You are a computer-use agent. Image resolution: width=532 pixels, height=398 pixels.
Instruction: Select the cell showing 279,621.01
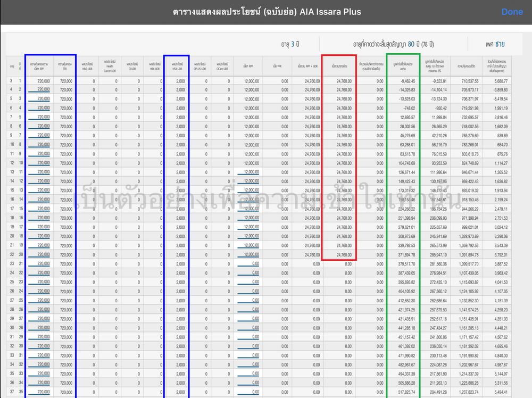pos(407,227)
